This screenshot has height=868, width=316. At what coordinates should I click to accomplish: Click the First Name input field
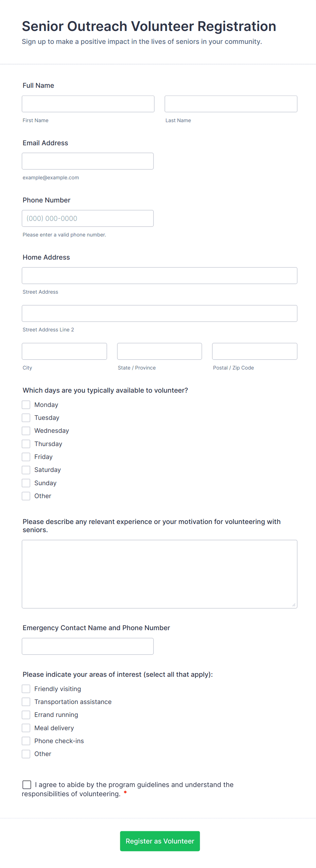88,104
